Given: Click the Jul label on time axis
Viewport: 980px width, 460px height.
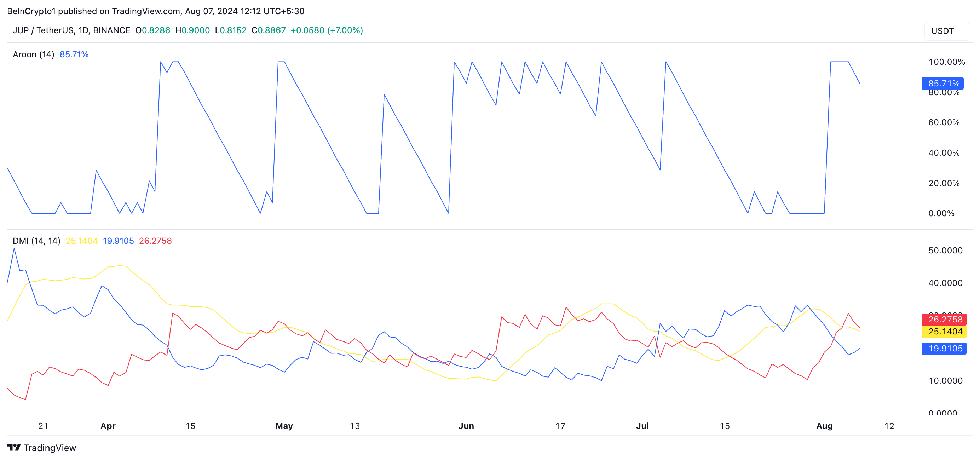Looking at the screenshot, I should 642,426.
